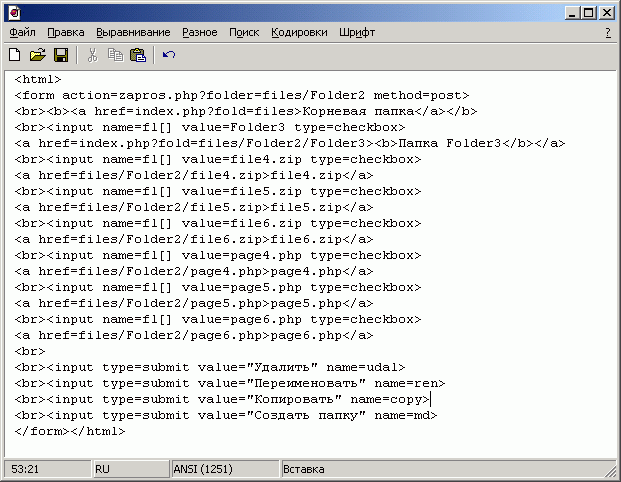Click the Копировать submit input line
621x482 pixels.
click(x=222, y=400)
